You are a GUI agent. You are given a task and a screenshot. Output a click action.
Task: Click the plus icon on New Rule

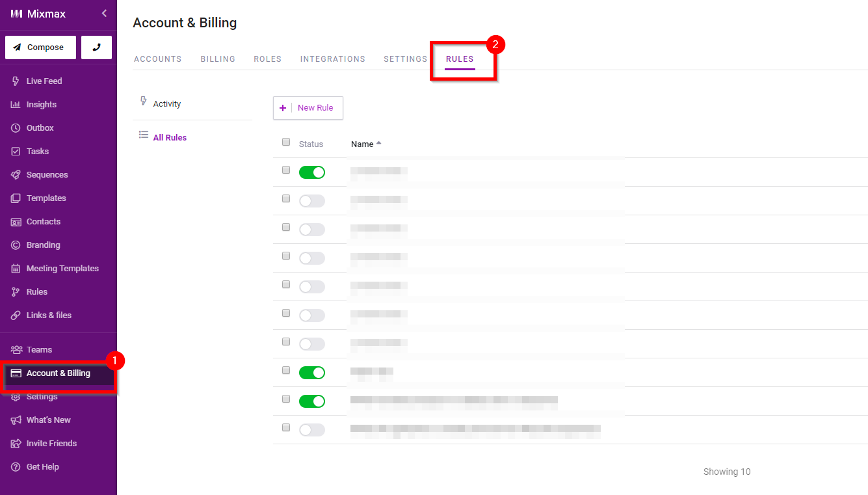tap(283, 108)
